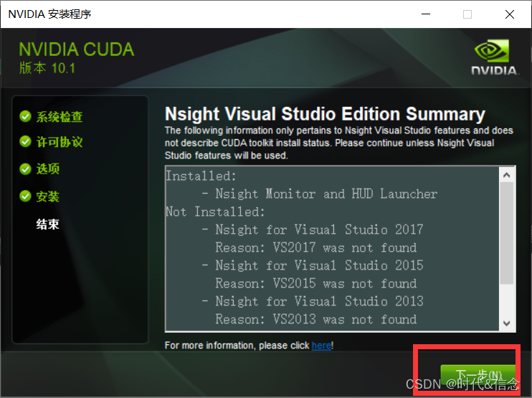Click the scrollbar up arrow in summary box
This screenshot has height=398, width=532.
tap(507, 175)
